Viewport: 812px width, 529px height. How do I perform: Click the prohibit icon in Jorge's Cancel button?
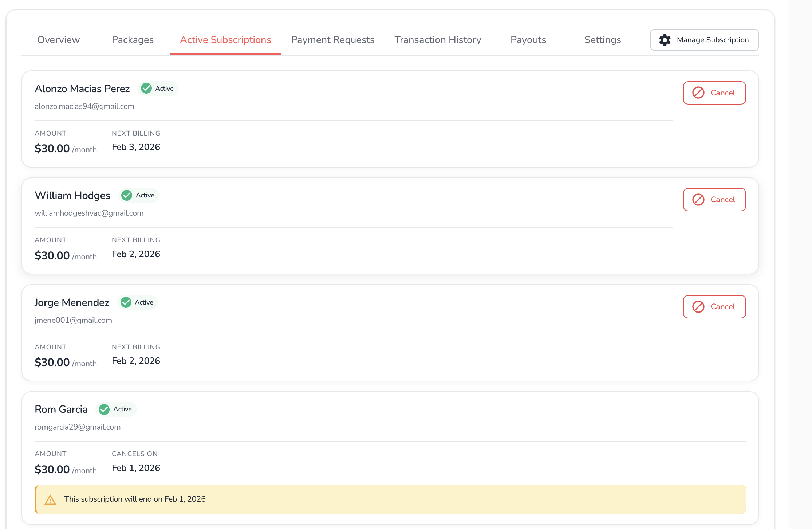[698, 307]
